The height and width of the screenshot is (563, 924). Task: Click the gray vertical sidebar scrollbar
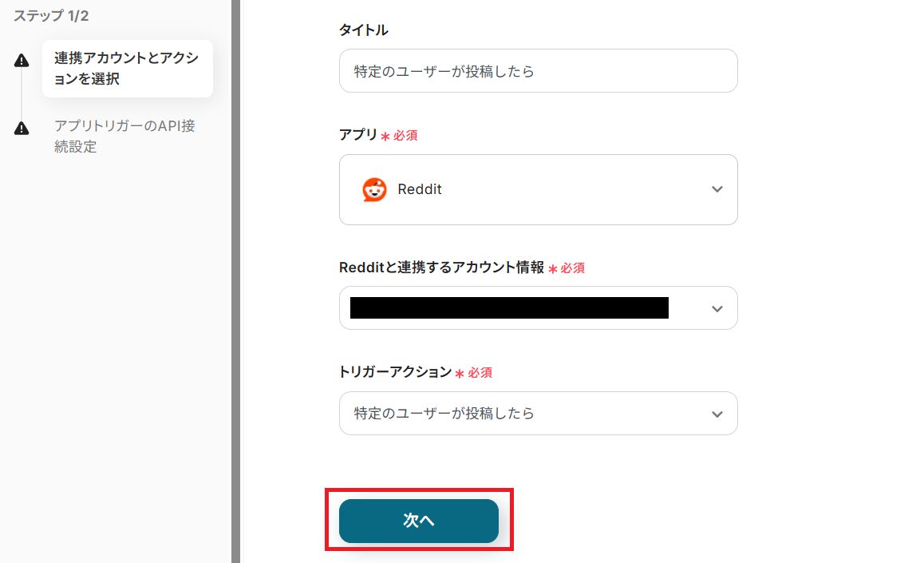pyautogui.click(x=235, y=281)
